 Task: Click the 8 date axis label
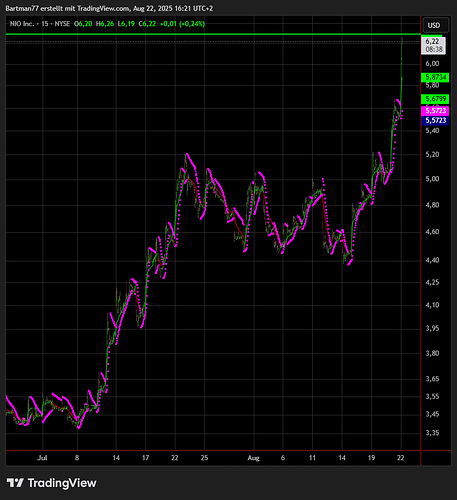click(x=77, y=458)
